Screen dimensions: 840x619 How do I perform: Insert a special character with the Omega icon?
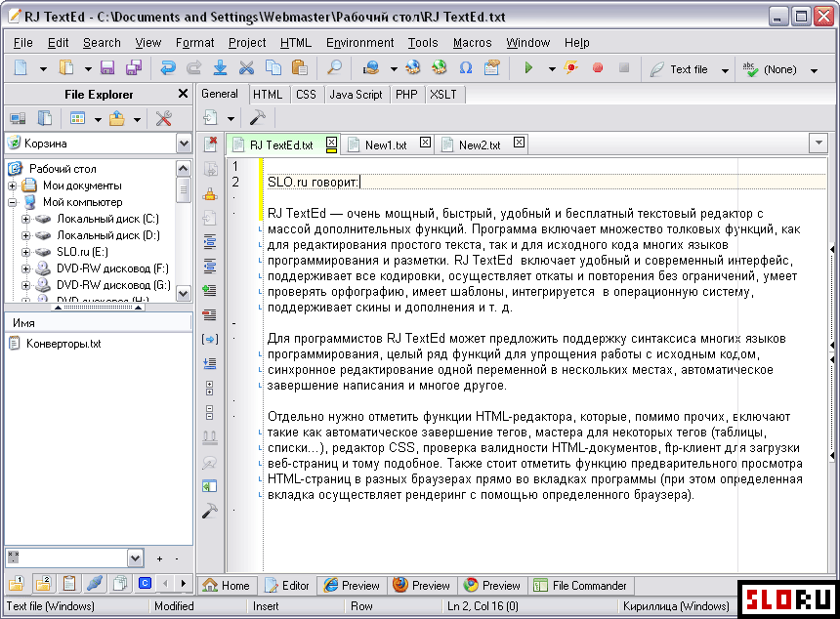(x=466, y=68)
